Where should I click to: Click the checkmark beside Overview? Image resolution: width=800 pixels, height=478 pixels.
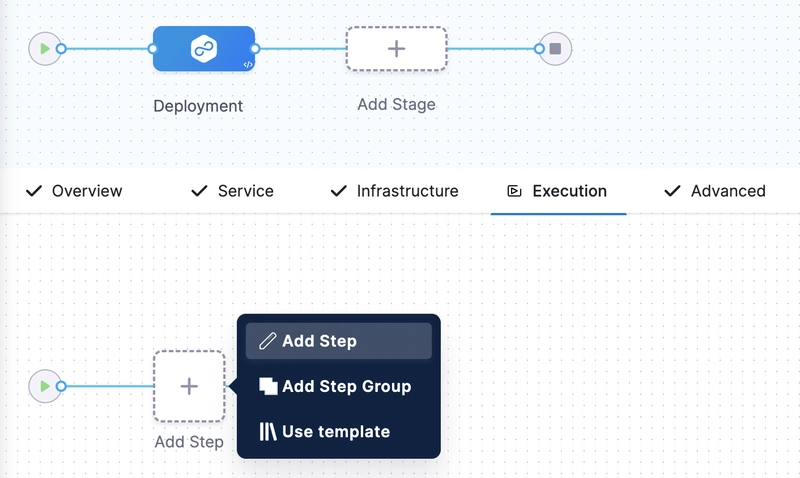(x=34, y=191)
